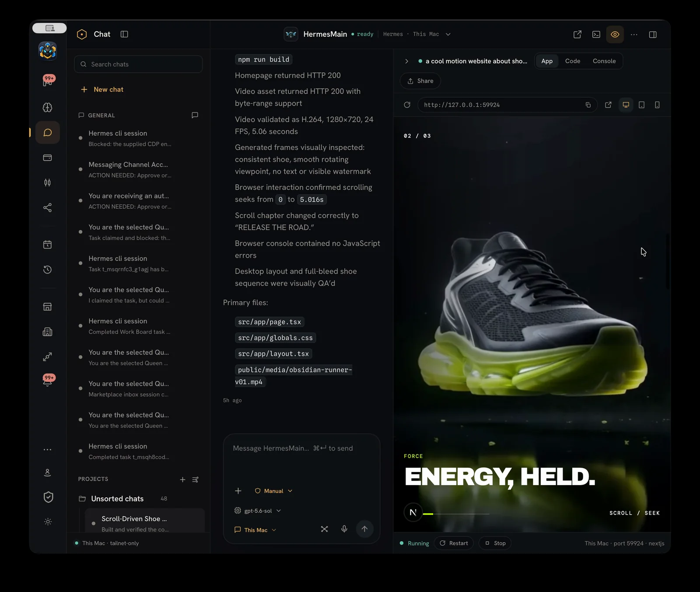
Task: Open the notifications bell with 99+ badge
Action: (48, 380)
